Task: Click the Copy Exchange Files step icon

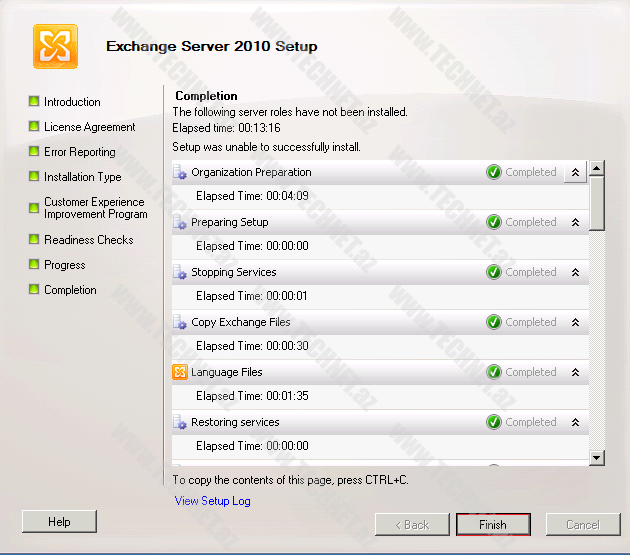Action: 180,322
